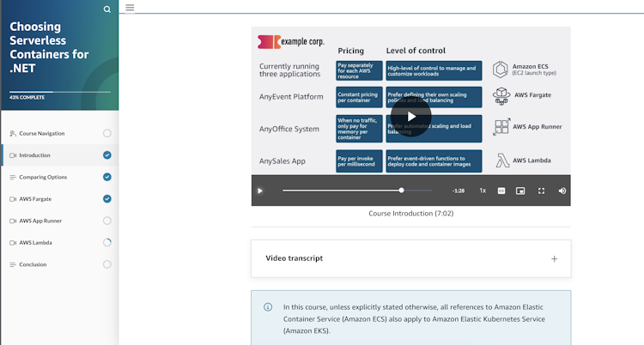Click the example corp. logo in video

click(x=291, y=41)
